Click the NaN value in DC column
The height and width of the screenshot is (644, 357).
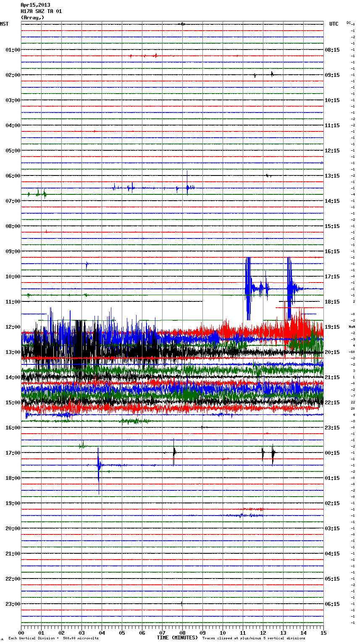(x=352, y=327)
